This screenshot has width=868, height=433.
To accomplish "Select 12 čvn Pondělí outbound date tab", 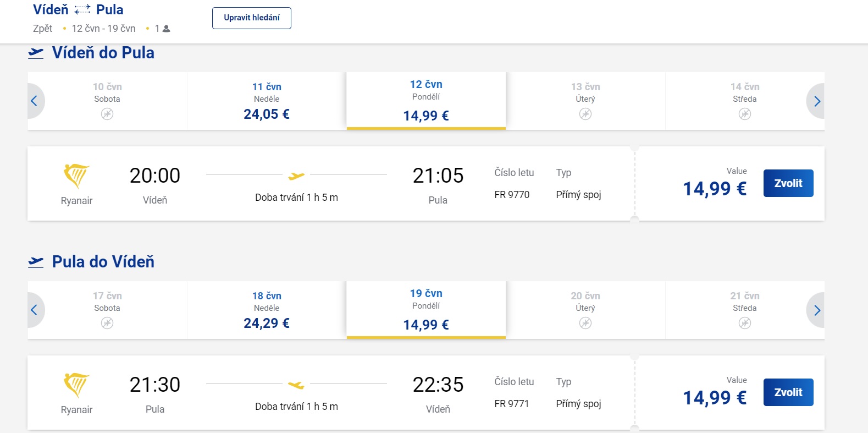I will (426, 101).
